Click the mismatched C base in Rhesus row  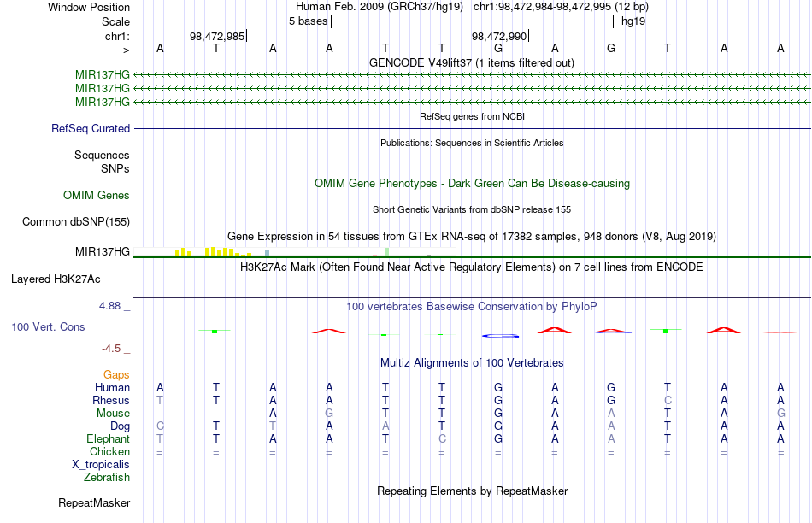tap(668, 400)
